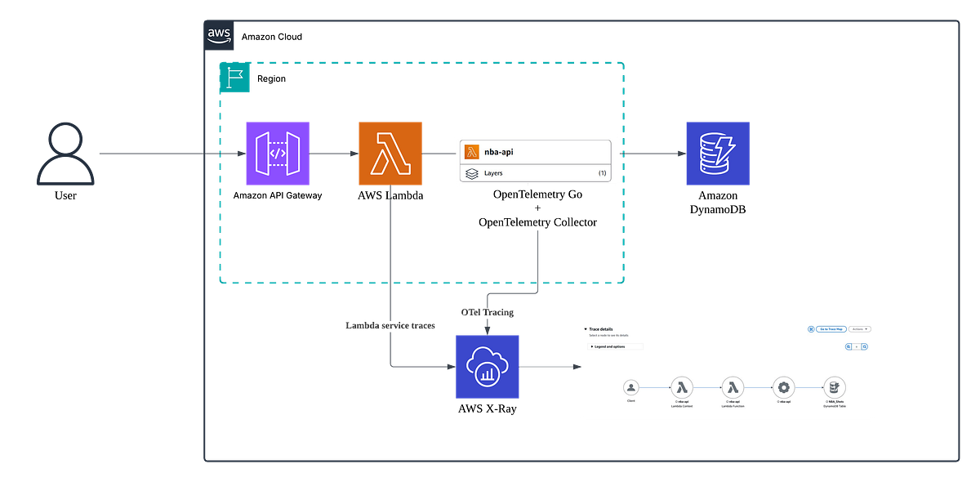Select the API Gateway icon
The image size is (980, 482).
point(278,153)
